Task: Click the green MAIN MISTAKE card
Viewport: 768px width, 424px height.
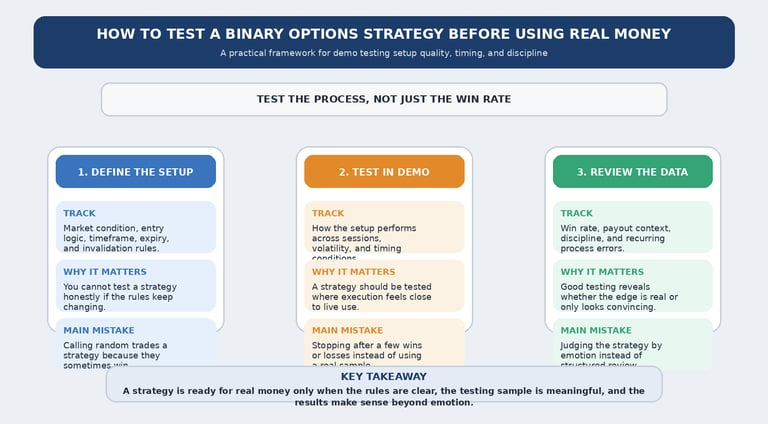Action: tap(632, 343)
